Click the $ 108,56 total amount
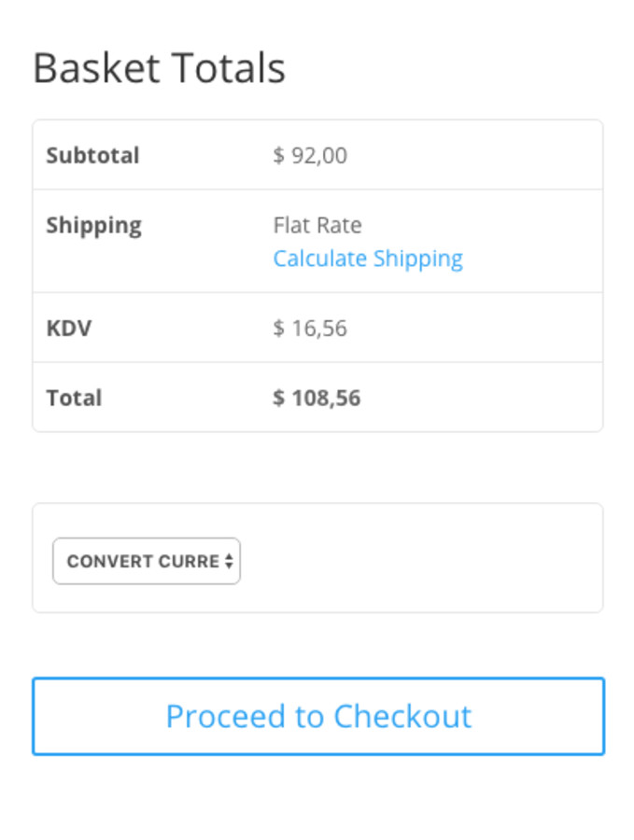The width and height of the screenshot is (634, 840). click(x=317, y=398)
